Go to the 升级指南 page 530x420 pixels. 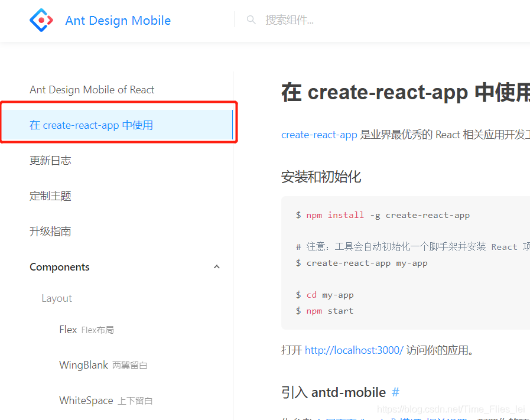[50, 232]
